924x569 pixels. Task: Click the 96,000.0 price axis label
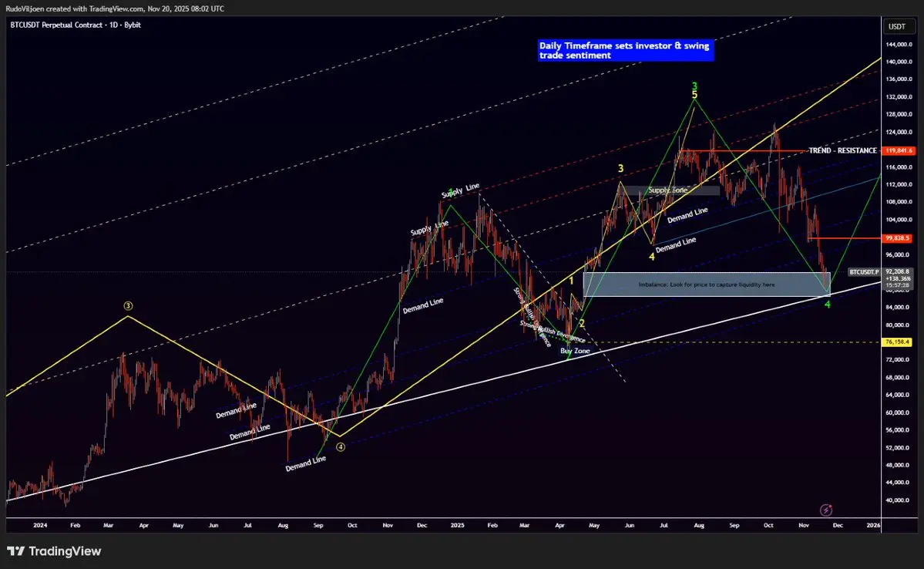pyautogui.click(x=898, y=254)
